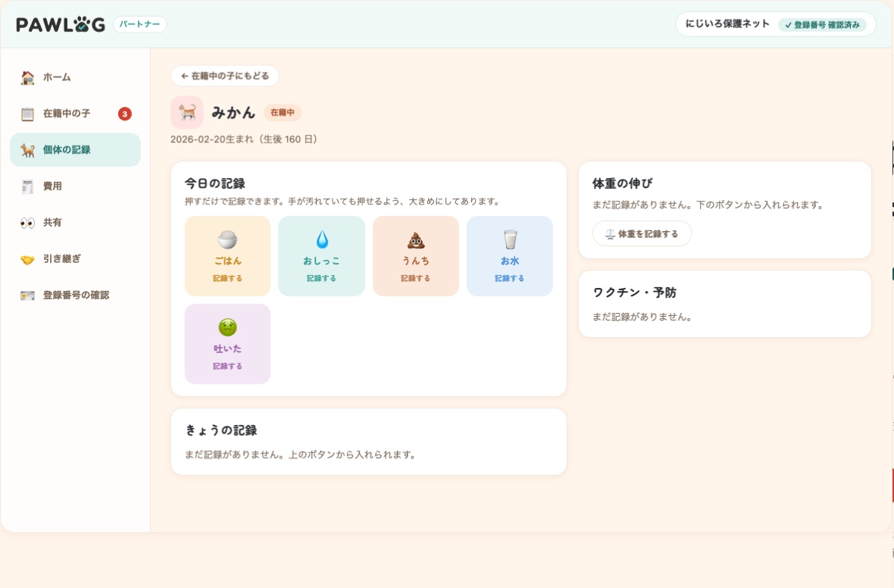Record on the お水 card's 記録する
This screenshot has height=588, width=894.
pyautogui.click(x=510, y=278)
